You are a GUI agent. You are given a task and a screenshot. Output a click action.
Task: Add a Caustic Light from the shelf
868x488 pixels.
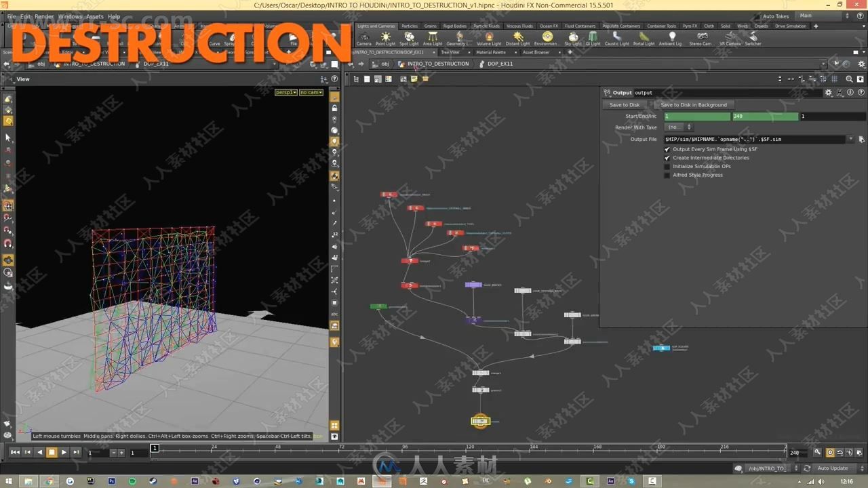[616, 39]
